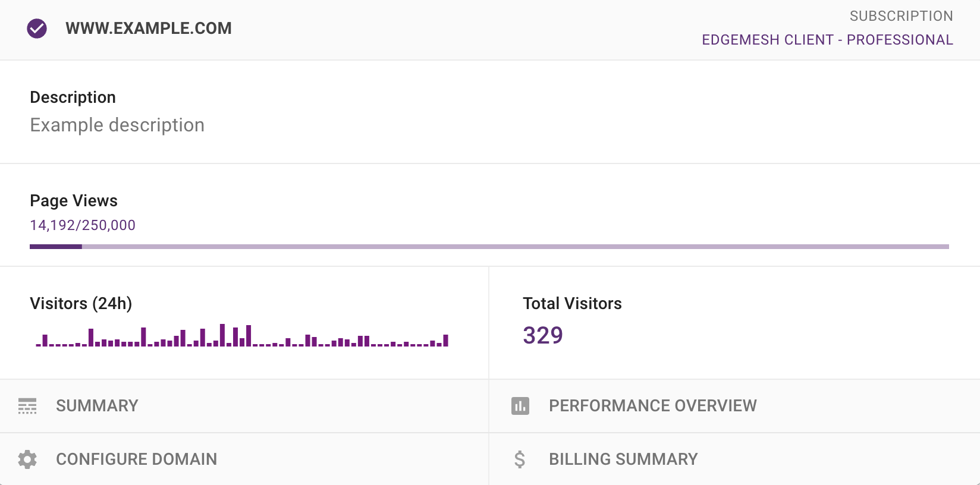Click the Total Visitors heading

[572, 304]
